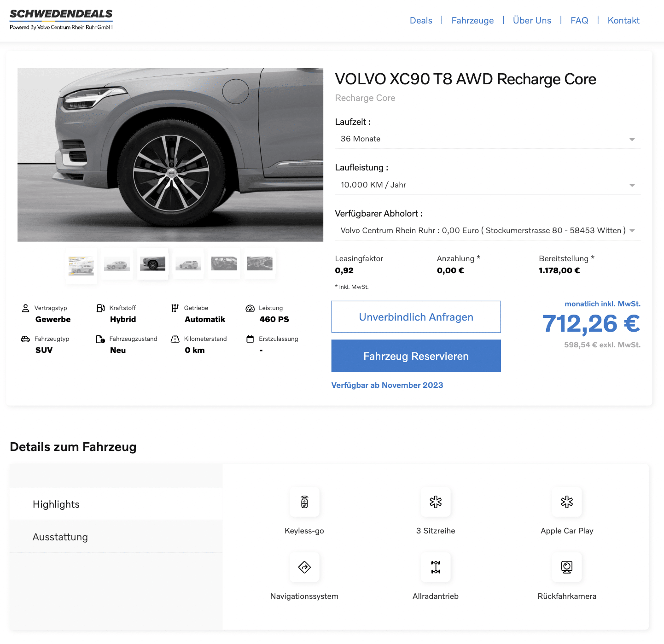The width and height of the screenshot is (664, 644).
Task: Expand the Laufleistung 10.000 KM dropdown
Action: 487,185
